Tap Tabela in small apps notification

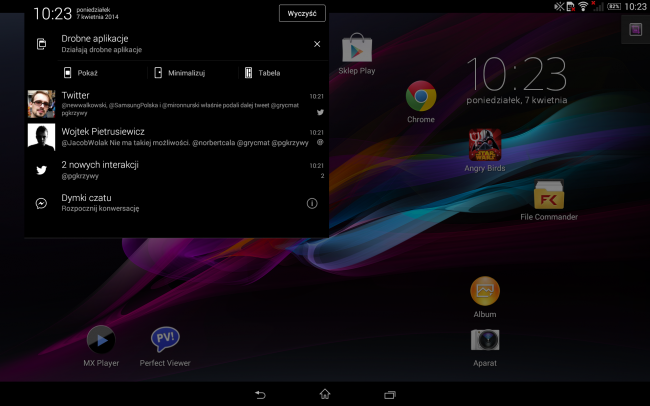(262, 73)
